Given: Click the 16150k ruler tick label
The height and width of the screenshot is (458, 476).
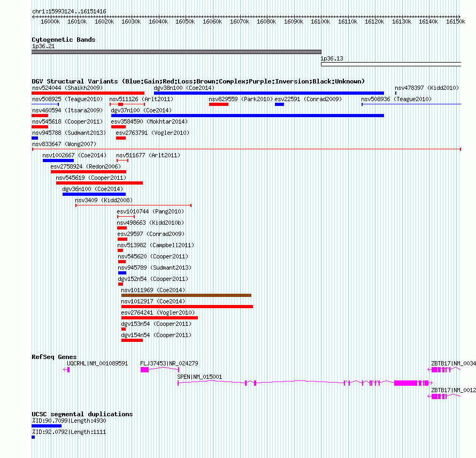Looking at the screenshot, I should tap(455, 22).
